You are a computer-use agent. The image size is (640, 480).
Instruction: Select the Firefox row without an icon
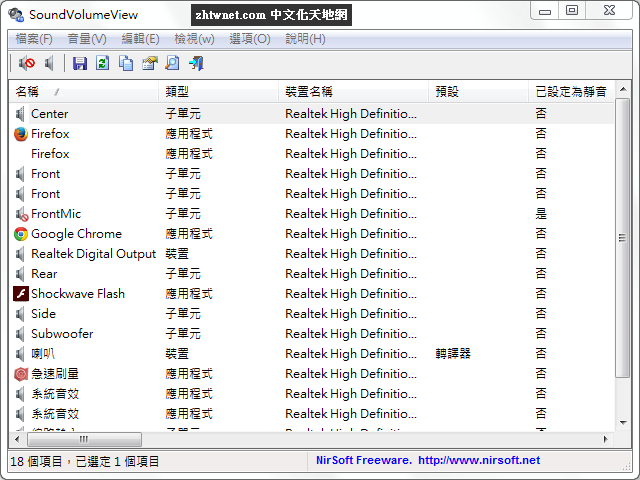50,154
